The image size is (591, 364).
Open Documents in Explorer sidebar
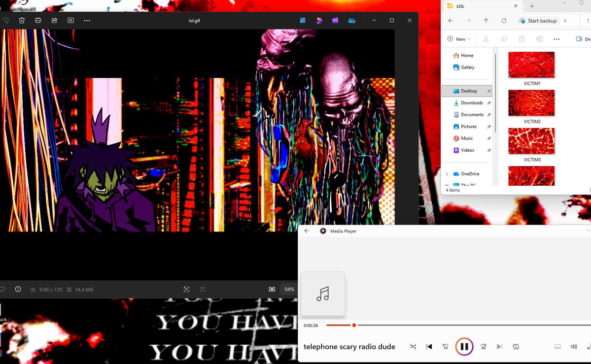click(x=467, y=115)
